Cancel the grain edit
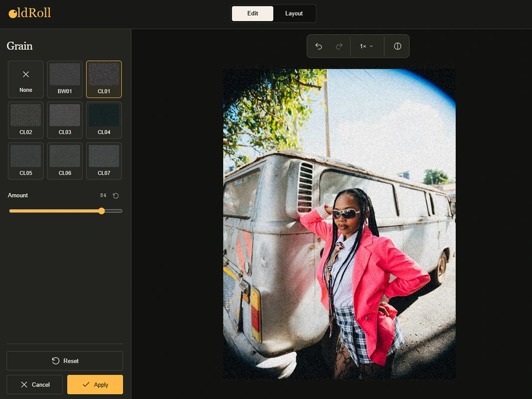Image resolution: width=532 pixels, height=399 pixels. point(34,384)
